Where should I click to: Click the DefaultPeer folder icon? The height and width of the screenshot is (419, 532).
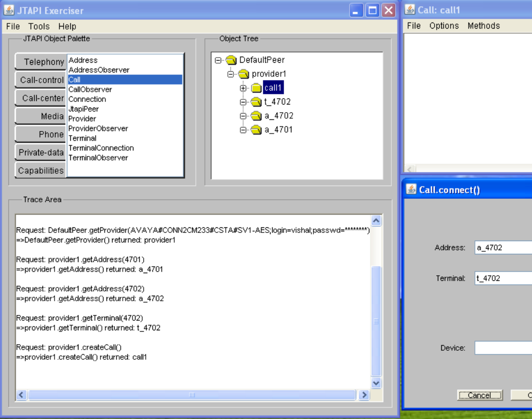231,60
